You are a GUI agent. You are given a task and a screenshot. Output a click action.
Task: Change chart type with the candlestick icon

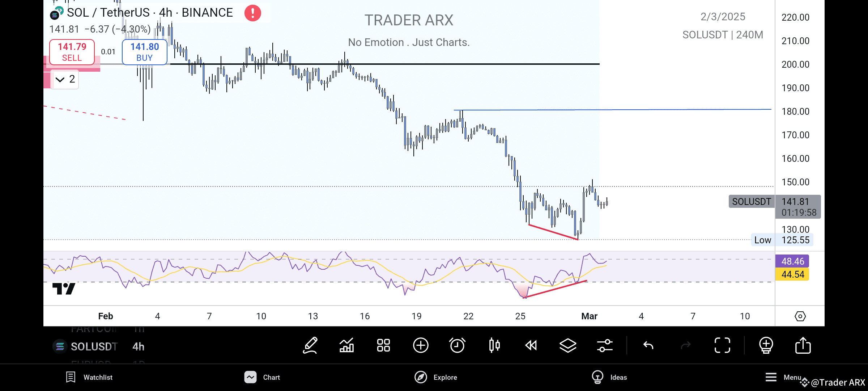point(494,345)
